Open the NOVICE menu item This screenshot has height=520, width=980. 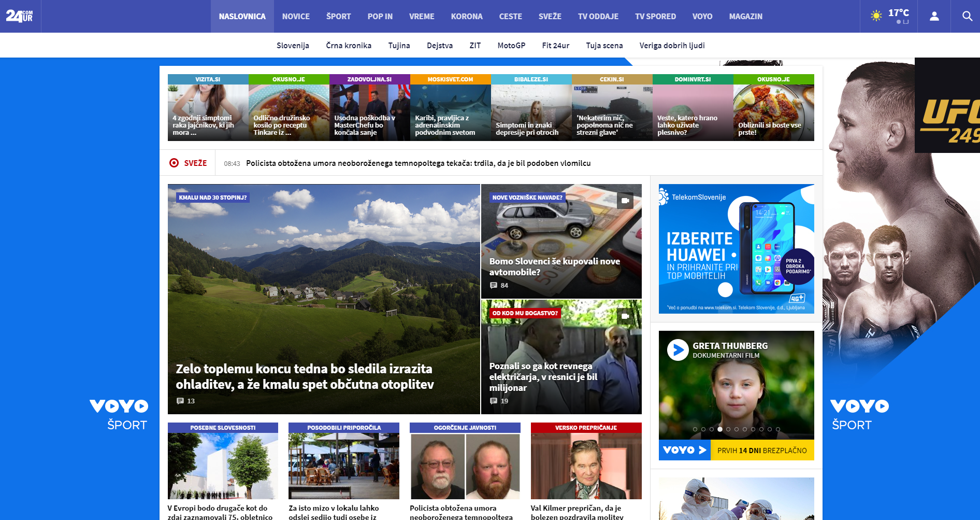(x=296, y=16)
